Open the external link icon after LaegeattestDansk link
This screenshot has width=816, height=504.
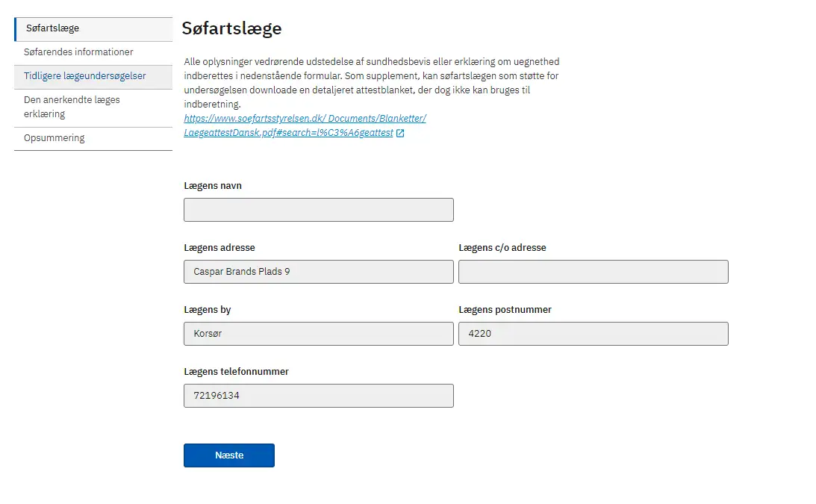point(399,133)
